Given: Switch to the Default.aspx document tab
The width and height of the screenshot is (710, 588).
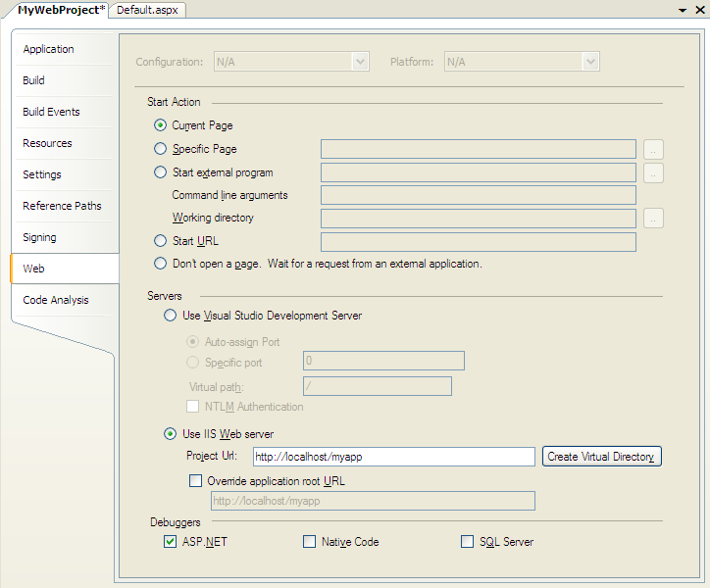Looking at the screenshot, I should coord(147,10).
